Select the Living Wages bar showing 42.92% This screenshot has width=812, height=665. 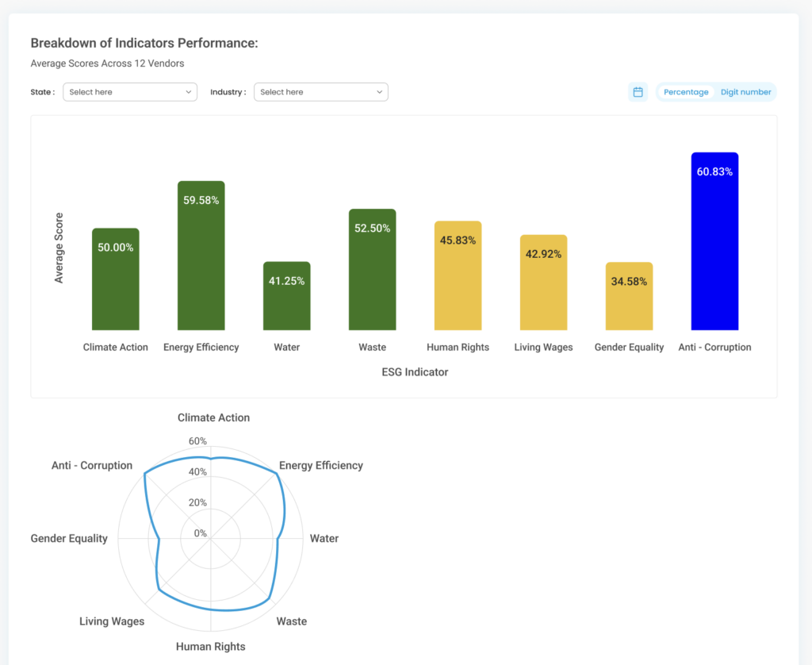pos(543,283)
